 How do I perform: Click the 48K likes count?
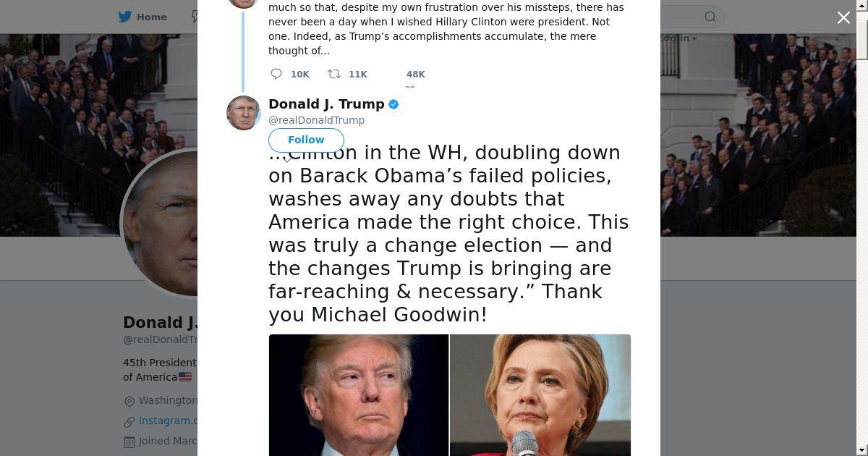(416, 74)
